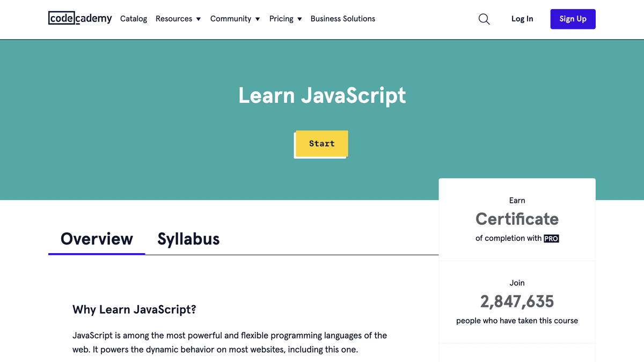The height and width of the screenshot is (362, 644).
Task: Click the Certificate label in sidebar
Action: pos(516,219)
